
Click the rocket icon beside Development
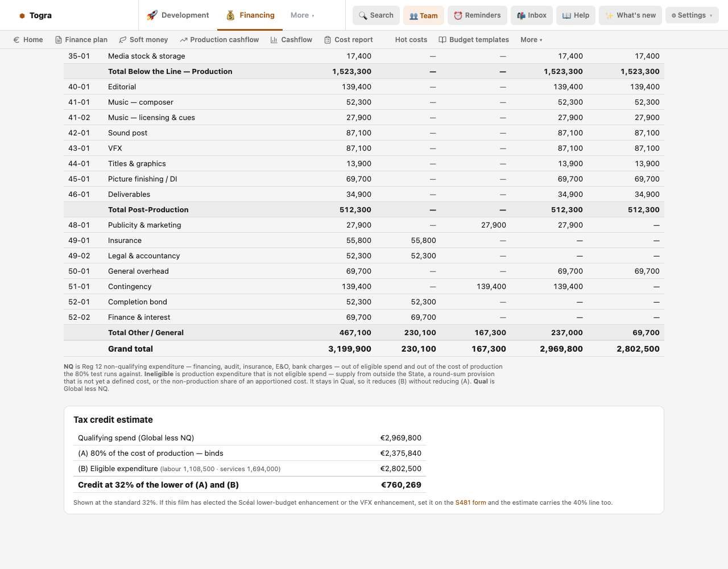152,15
